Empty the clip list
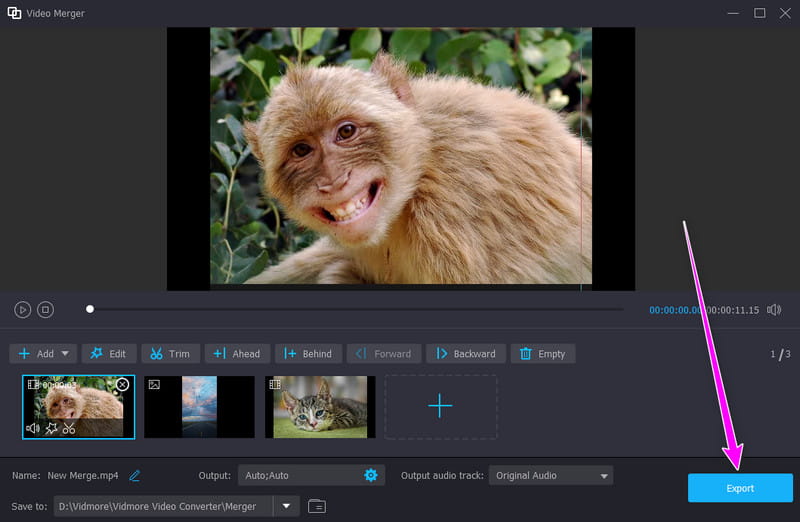800x522 pixels. point(543,354)
